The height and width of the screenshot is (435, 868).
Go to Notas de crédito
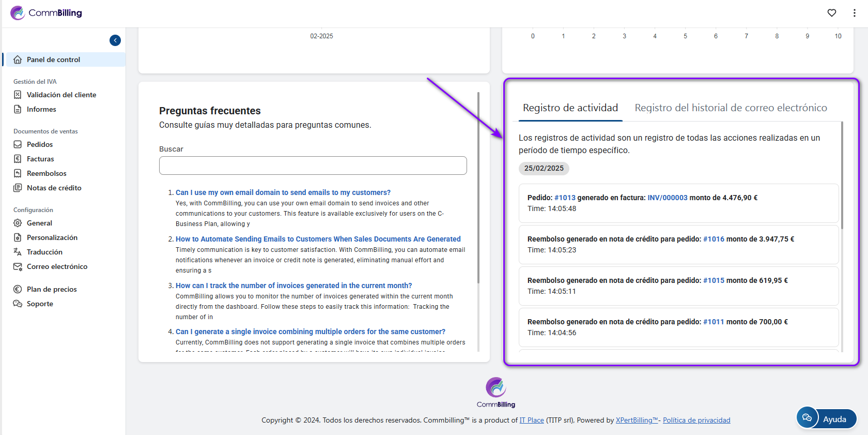(x=54, y=188)
